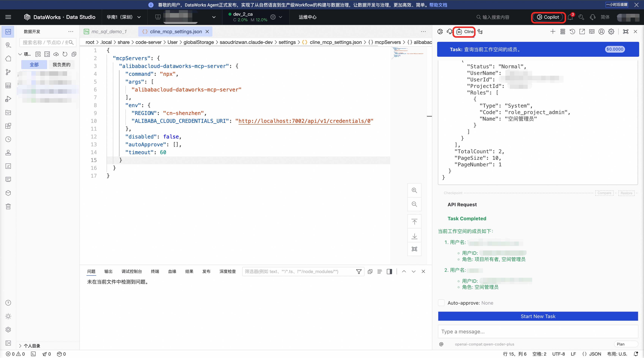Open the 终端 panel tab
The width and height of the screenshot is (644, 358).
click(155, 271)
